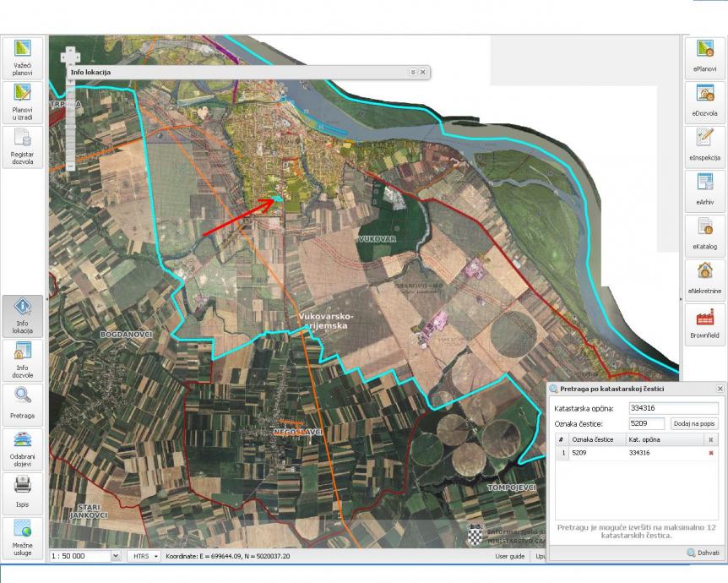Collapse the Info lokacija panel

[413, 72]
